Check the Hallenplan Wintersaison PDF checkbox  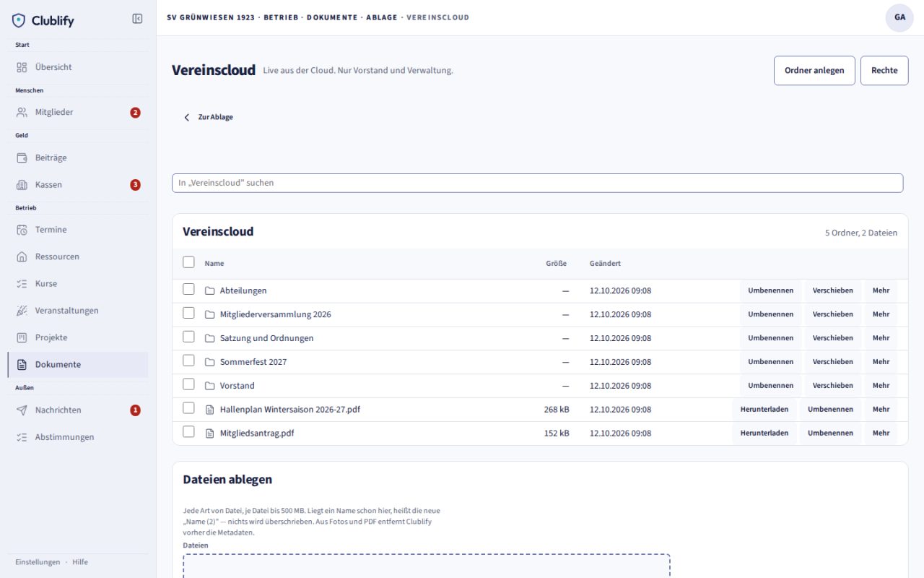[x=188, y=408]
